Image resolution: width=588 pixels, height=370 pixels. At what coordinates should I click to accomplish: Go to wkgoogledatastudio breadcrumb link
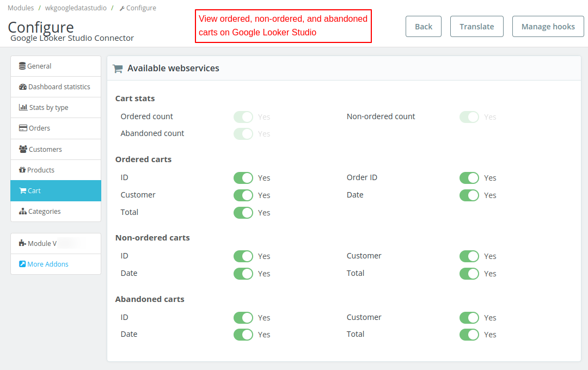click(x=76, y=8)
